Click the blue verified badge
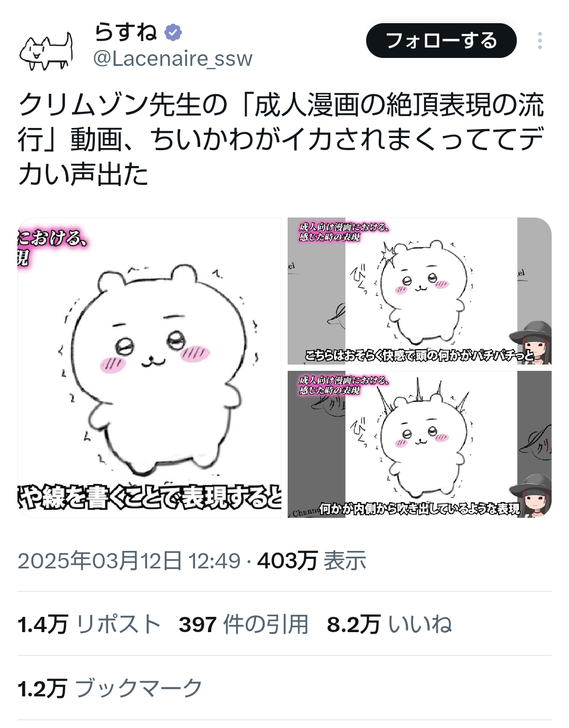 tap(173, 33)
